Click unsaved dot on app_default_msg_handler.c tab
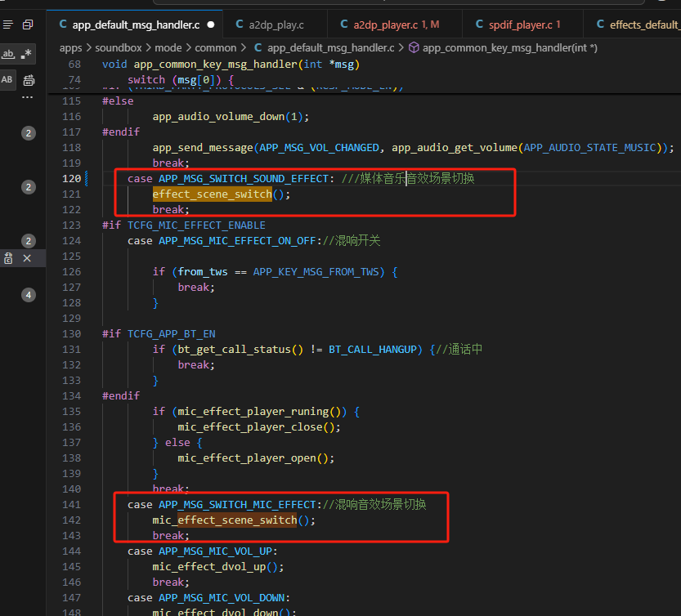The width and height of the screenshot is (681, 616). pyautogui.click(x=211, y=25)
